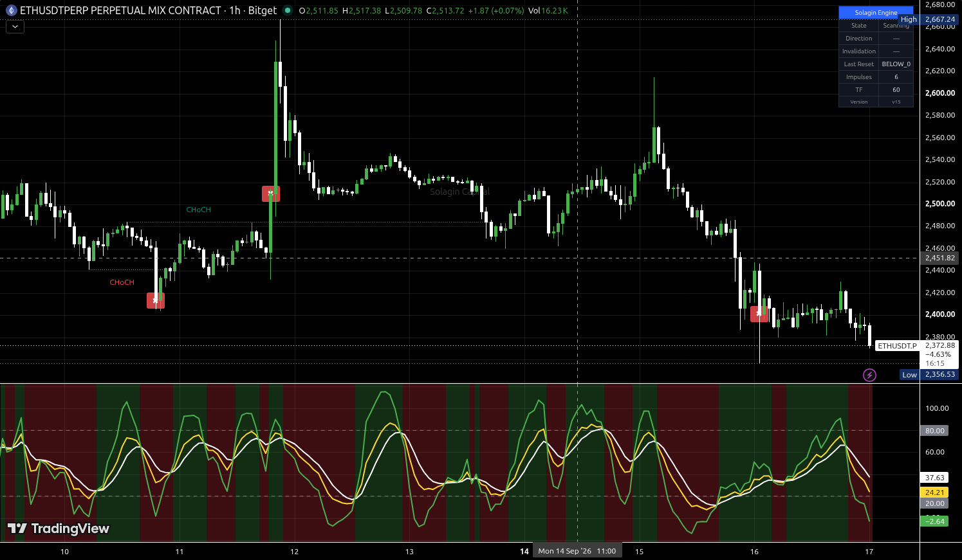This screenshot has height=560, width=962.
Task: Click the crosshair price label 2,451.82
Action: pyautogui.click(x=940, y=258)
